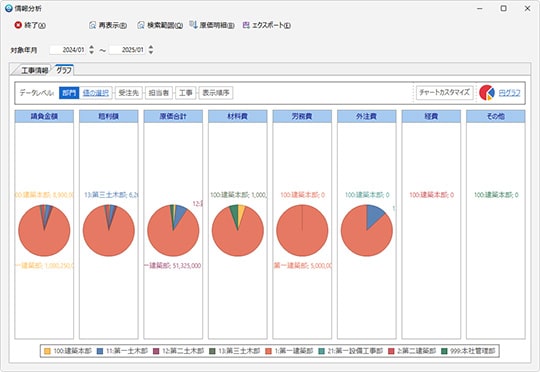Viewport: 540px width, 372px height.
Task: Click the end month field showing 2025/01
Action: [128, 50]
